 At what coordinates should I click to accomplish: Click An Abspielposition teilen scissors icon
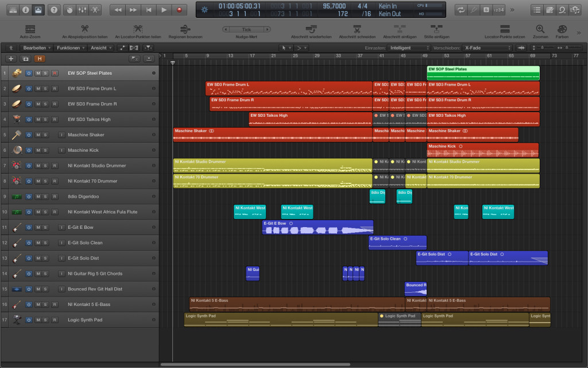tap(85, 29)
